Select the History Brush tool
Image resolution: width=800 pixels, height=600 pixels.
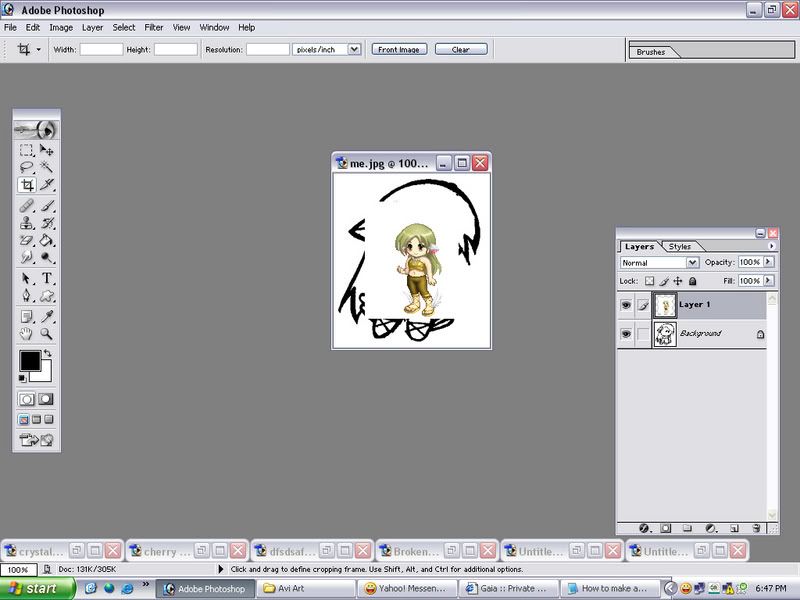46,223
